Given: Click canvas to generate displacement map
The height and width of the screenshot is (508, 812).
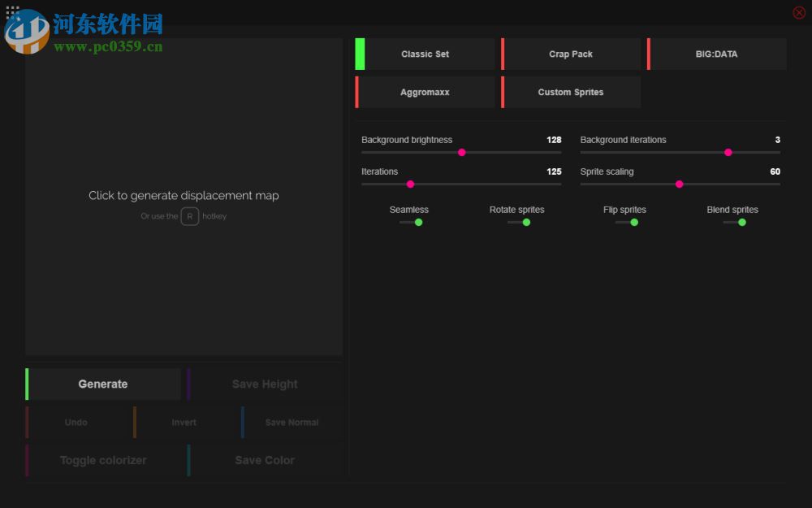Looking at the screenshot, I should [184, 195].
